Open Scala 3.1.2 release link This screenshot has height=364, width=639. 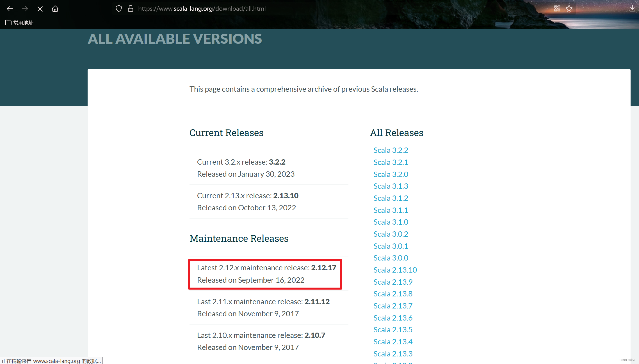click(391, 198)
